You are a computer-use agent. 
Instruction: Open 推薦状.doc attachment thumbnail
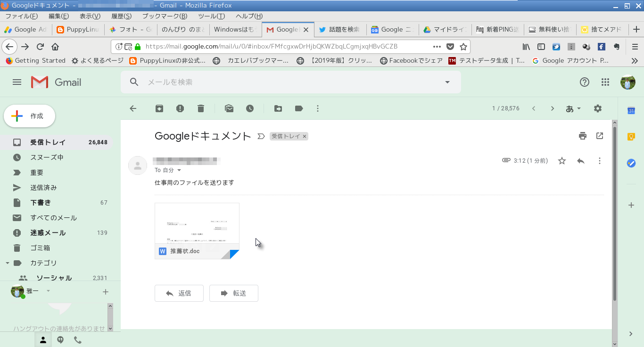(197, 231)
